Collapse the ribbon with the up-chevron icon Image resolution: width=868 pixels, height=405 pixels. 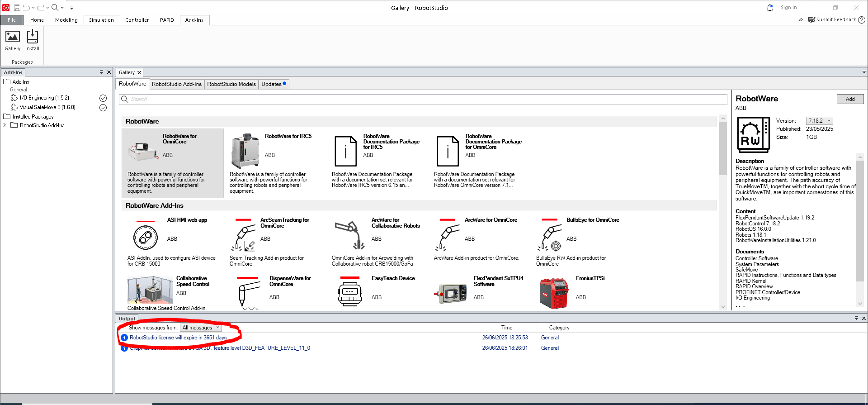pyautogui.click(x=802, y=20)
